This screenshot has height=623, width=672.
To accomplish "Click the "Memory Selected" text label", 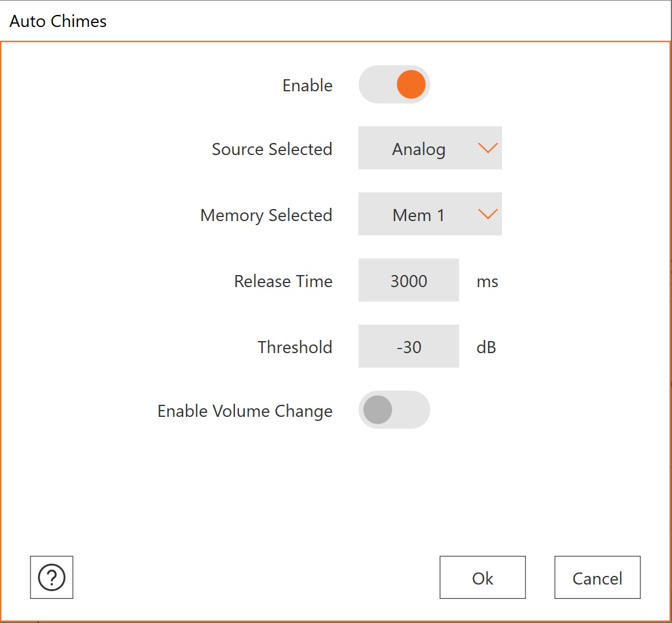I will (266, 215).
